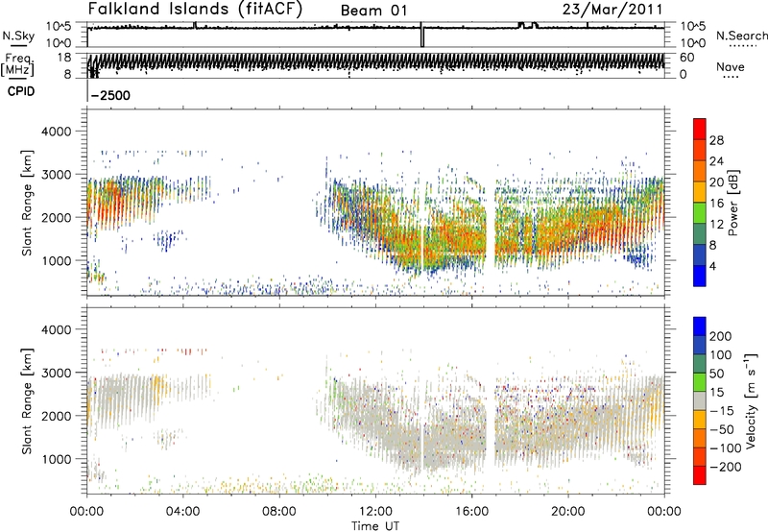Click the "-15" label on velocity colorbar
768x532 pixels.
(722, 411)
